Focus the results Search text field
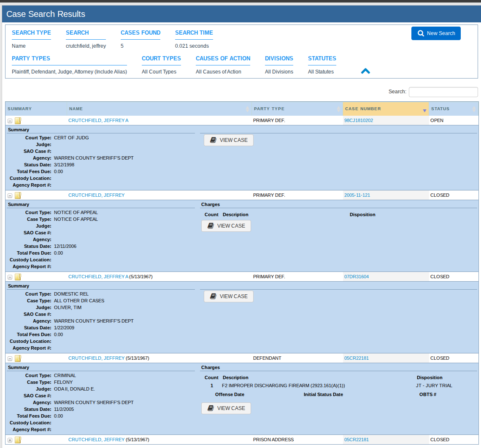The image size is (481, 448). coord(443,92)
